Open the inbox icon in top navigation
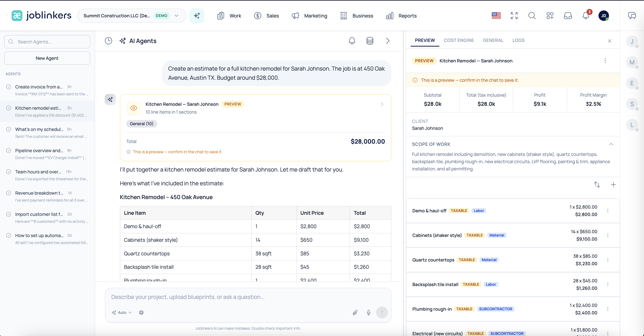644x336 pixels. 568,15
